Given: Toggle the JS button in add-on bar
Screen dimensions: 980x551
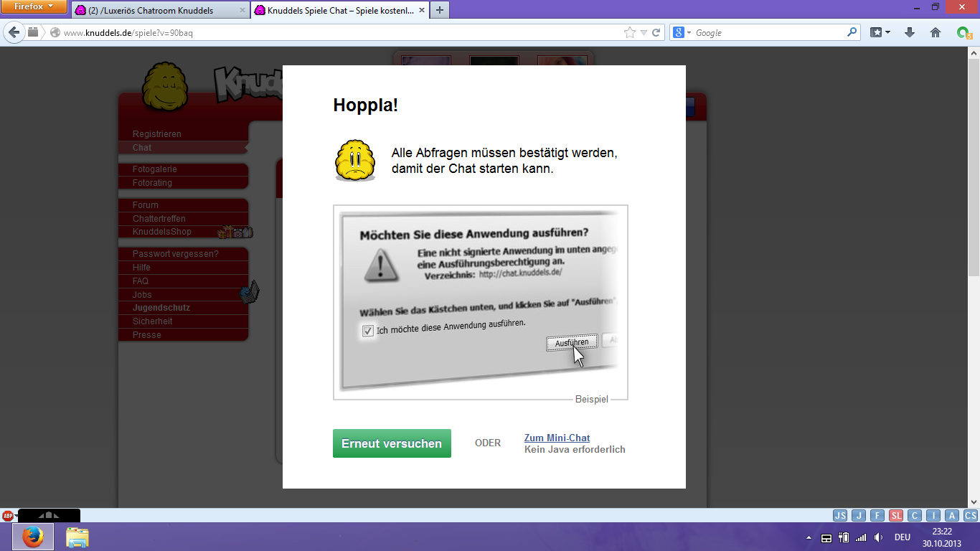Looking at the screenshot, I should [840, 515].
